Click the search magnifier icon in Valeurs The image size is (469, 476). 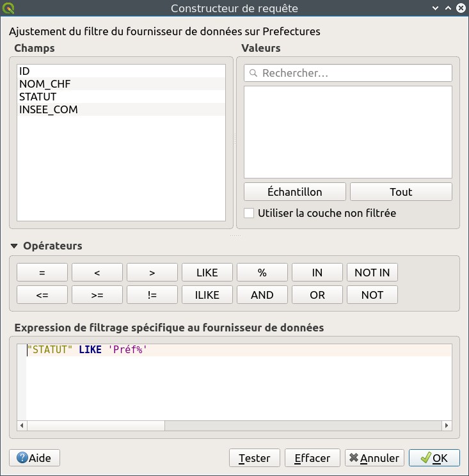tap(253, 73)
